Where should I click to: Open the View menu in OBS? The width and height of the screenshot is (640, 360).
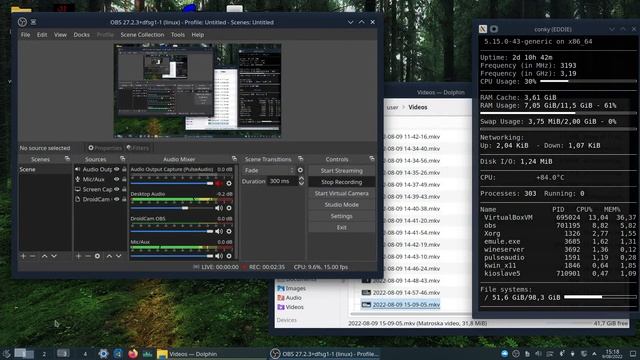(x=60, y=35)
